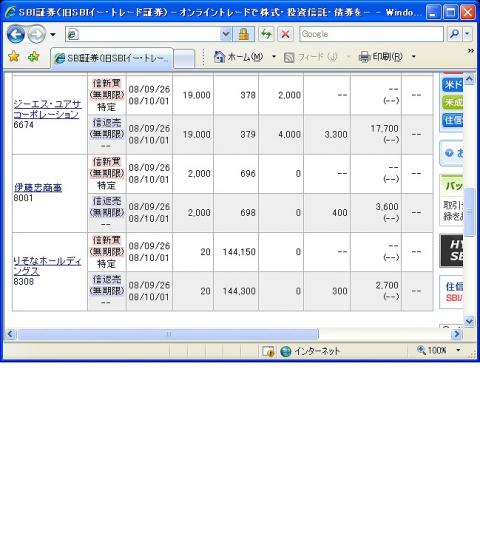Click the refresh page icon

(x=266, y=34)
